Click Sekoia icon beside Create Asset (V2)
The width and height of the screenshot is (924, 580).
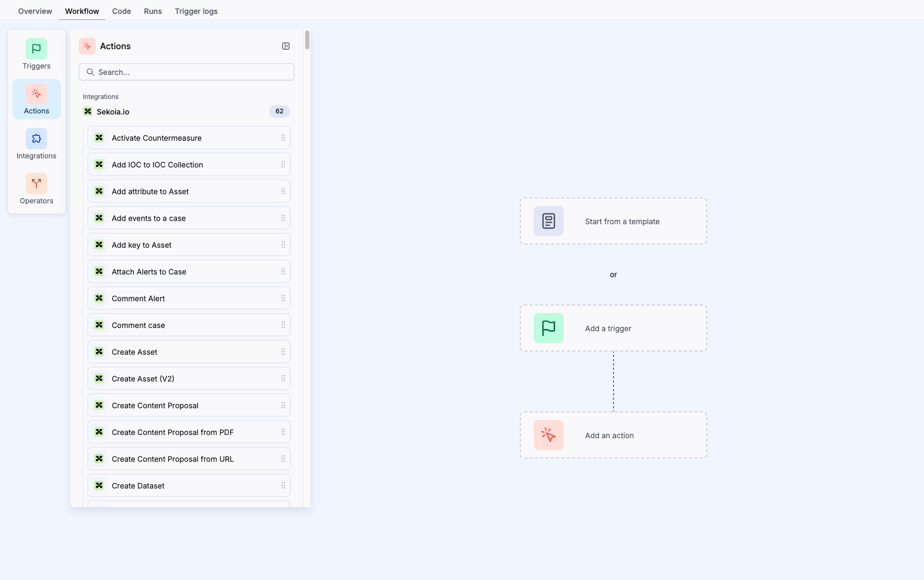pyautogui.click(x=99, y=379)
